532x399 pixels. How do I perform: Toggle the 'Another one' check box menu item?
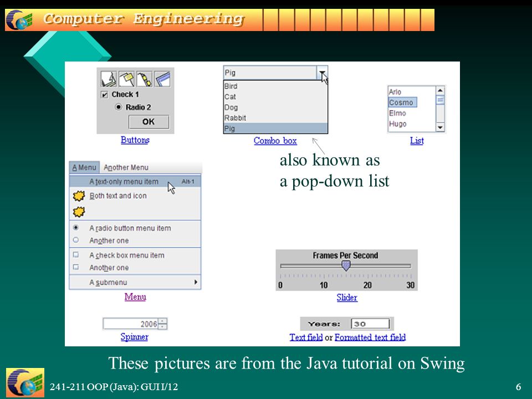[x=76, y=267]
